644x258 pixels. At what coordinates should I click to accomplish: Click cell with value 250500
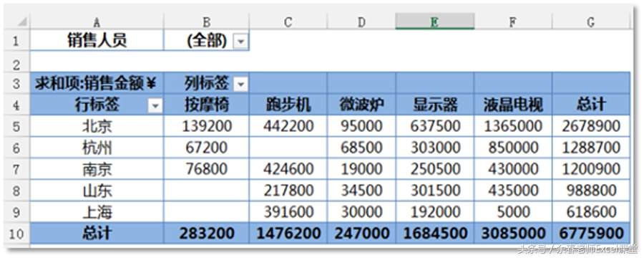click(x=435, y=169)
